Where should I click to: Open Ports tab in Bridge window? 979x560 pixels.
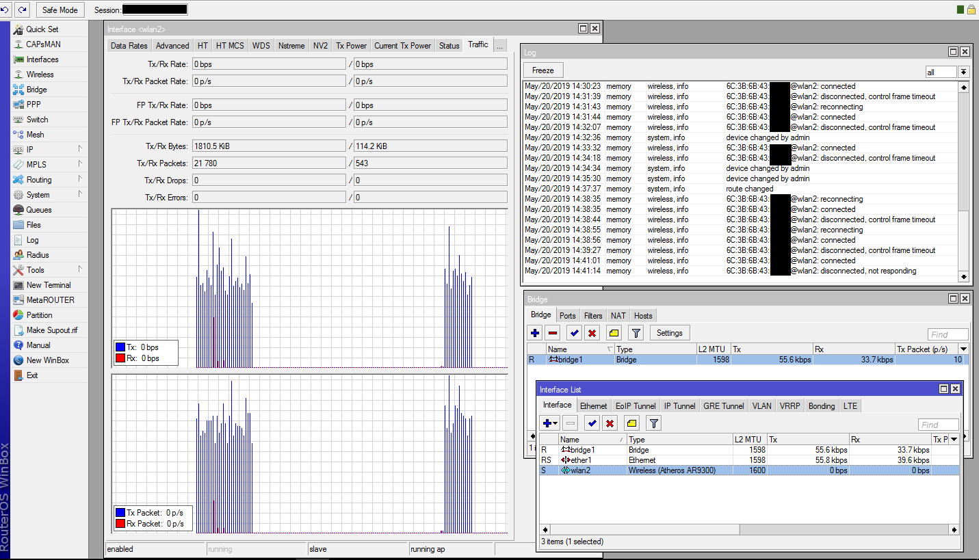tap(567, 316)
